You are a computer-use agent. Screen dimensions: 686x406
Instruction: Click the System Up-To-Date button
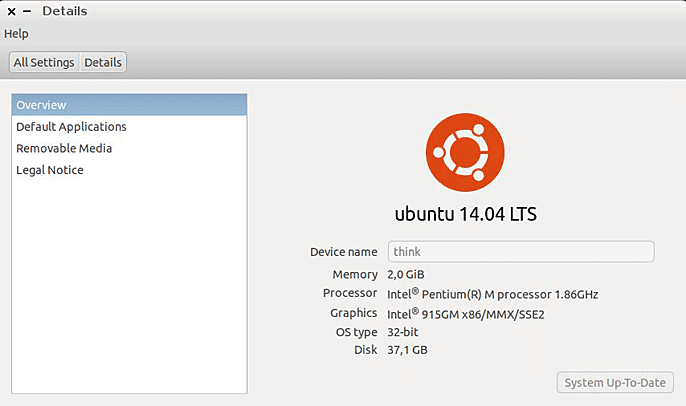click(615, 382)
